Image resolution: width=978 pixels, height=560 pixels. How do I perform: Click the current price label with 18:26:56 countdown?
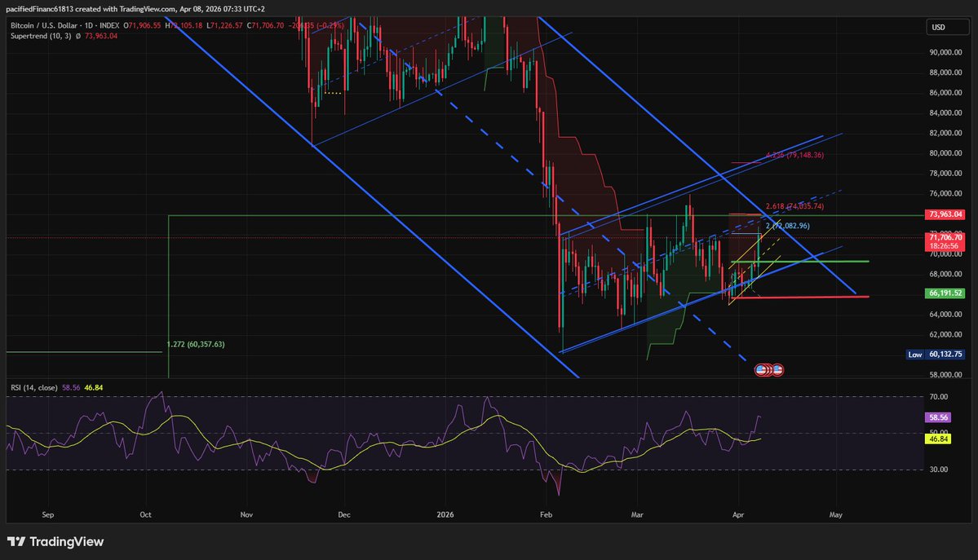click(x=945, y=241)
